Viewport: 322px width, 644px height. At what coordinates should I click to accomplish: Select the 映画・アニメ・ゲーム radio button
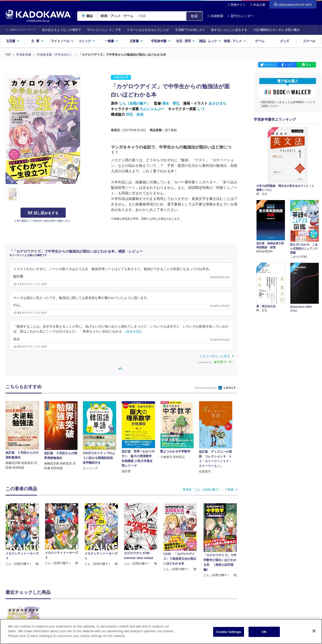coord(98,16)
